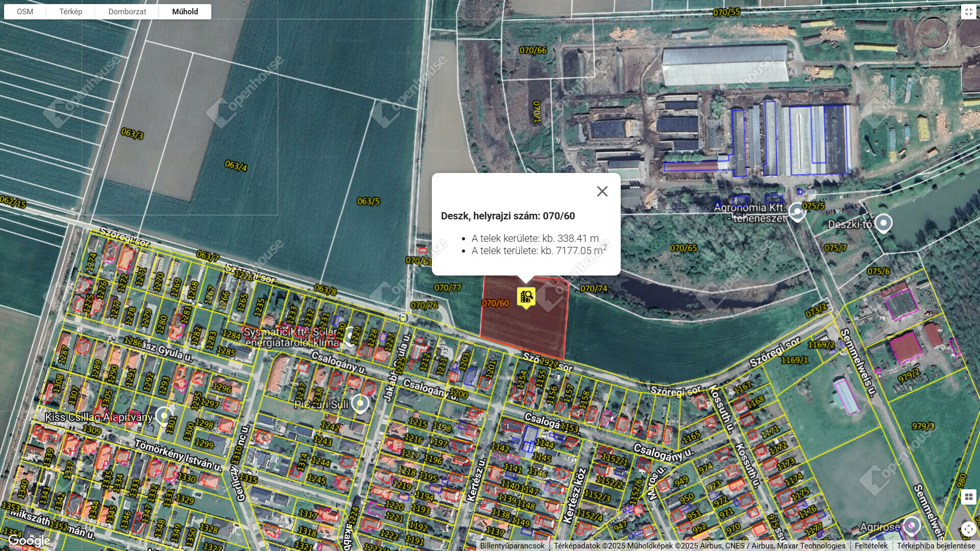980x551 pixels.
Task: Select the Műhold satellite tab
Action: tap(185, 12)
